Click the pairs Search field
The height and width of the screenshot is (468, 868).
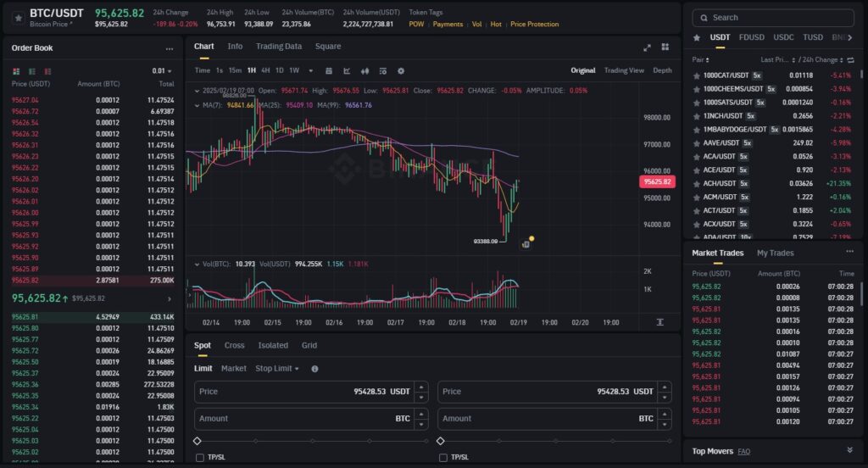tap(773, 18)
